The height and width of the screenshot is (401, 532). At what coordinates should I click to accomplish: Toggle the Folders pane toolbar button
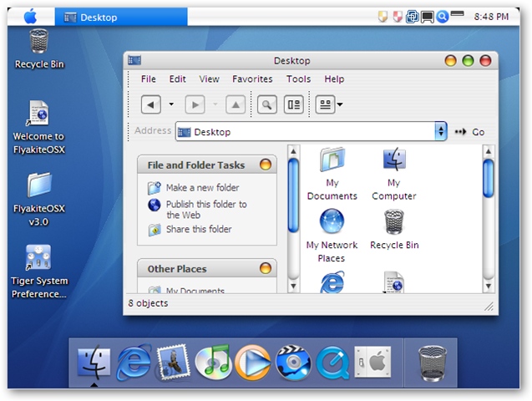coord(293,104)
